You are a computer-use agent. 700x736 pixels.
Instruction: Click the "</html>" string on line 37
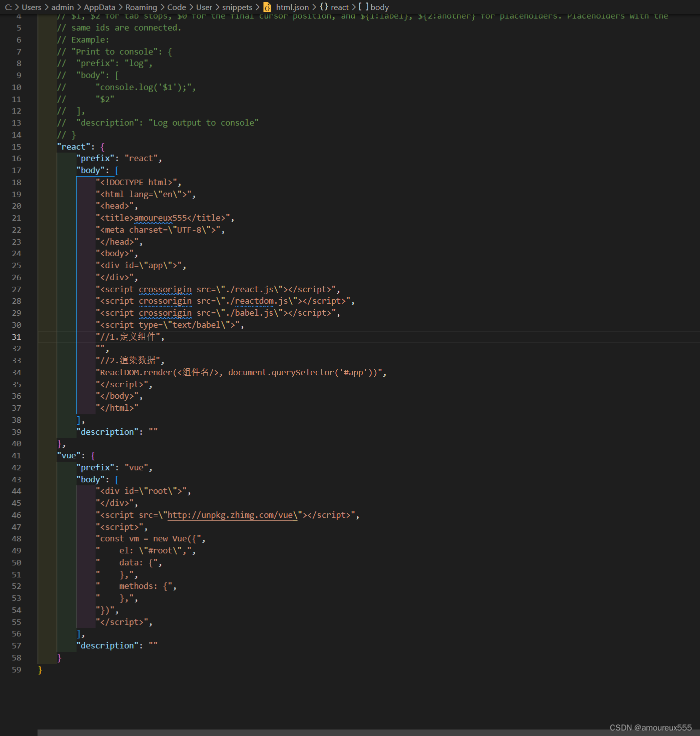coord(117,408)
